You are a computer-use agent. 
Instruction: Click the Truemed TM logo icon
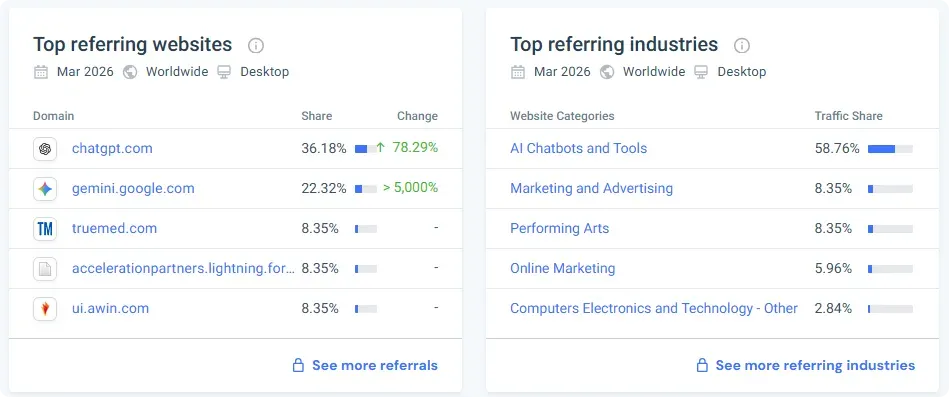coord(45,229)
